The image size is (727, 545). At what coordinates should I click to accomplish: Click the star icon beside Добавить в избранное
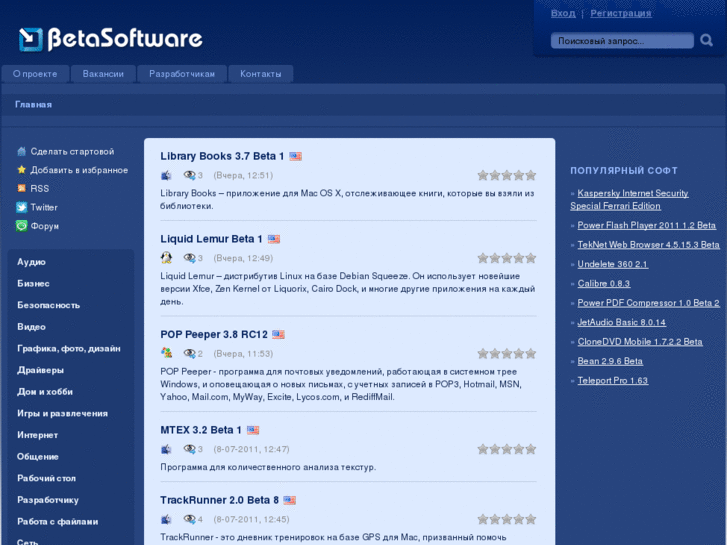pos(21,170)
